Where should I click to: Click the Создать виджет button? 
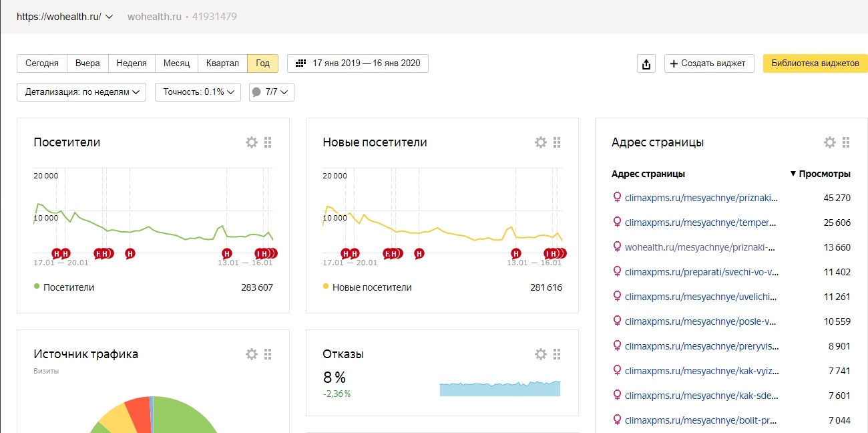point(709,63)
